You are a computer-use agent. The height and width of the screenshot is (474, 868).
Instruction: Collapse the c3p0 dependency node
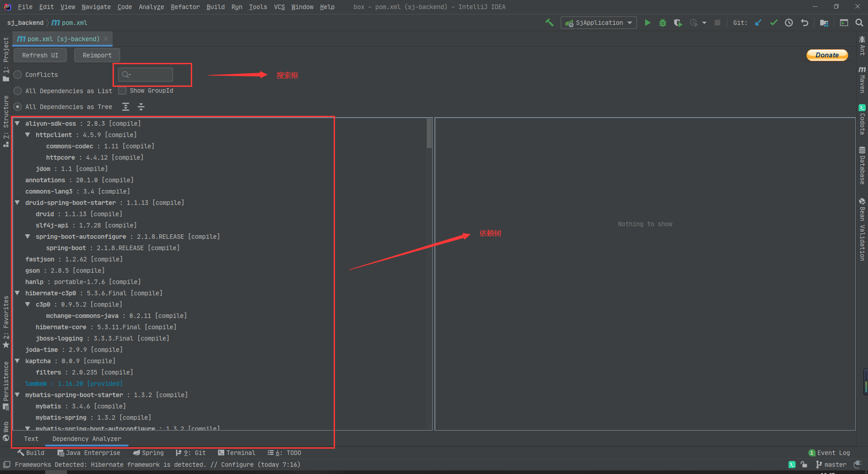[x=28, y=304]
